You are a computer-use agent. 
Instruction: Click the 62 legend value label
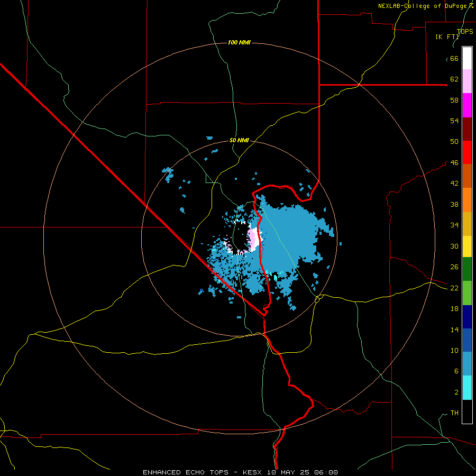[x=454, y=79]
